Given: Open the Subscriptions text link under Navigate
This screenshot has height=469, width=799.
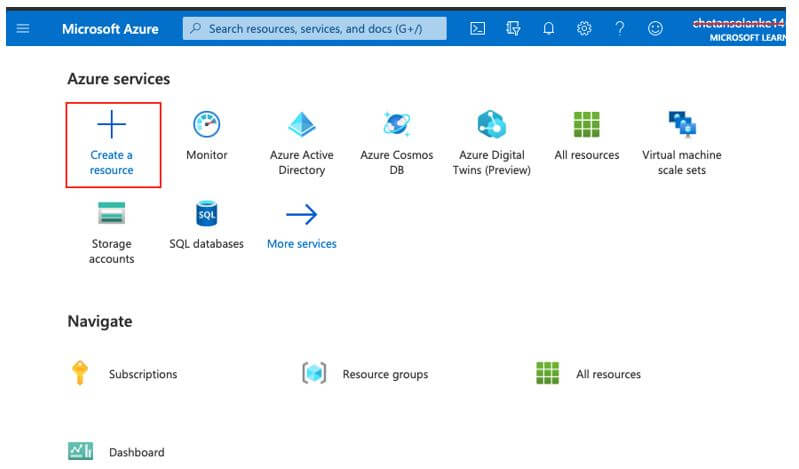Looking at the screenshot, I should (x=143, y=374).
